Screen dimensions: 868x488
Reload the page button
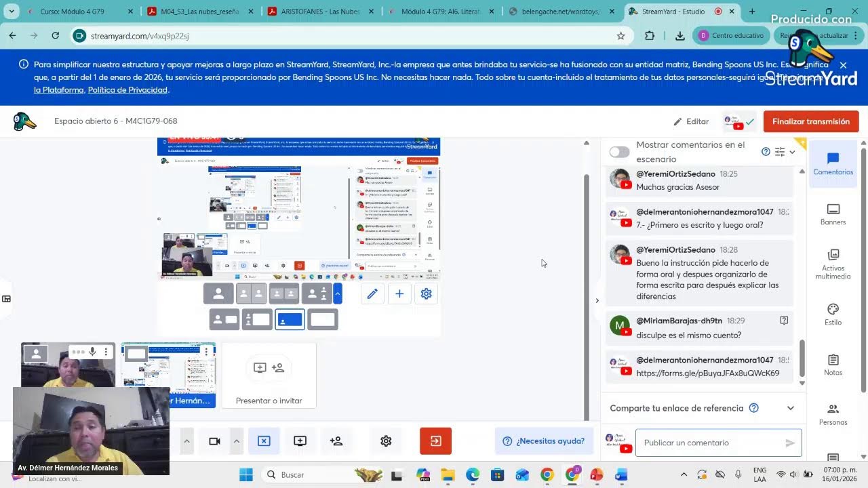click(x=56, y=36)
